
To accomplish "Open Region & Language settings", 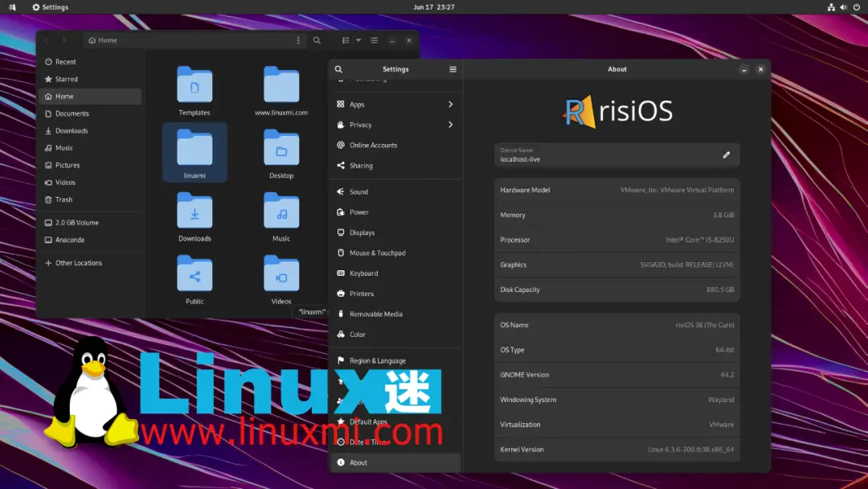I will [x=395, y=360].
